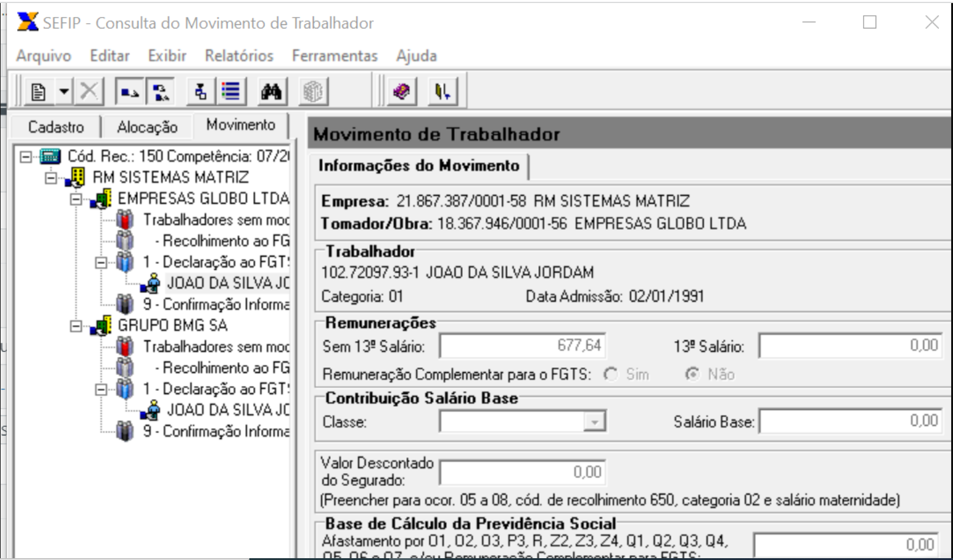Select the Movimento tab

tap(241, 125)
